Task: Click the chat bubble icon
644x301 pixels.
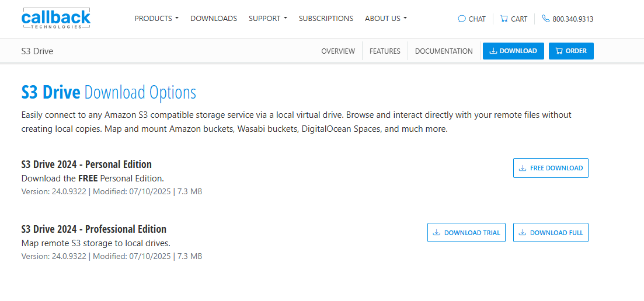Action: (462, 19)
